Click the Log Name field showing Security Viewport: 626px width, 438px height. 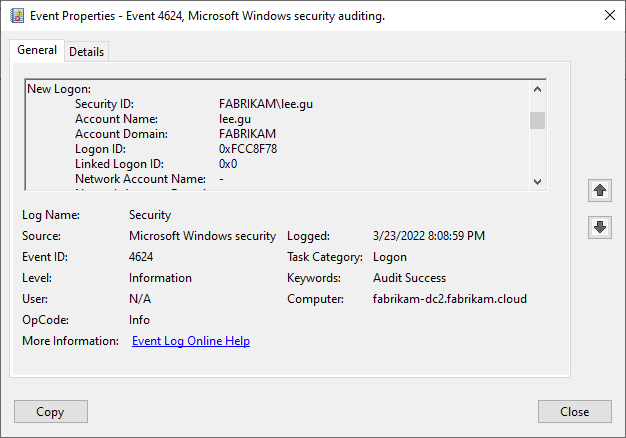coord(150,215)
